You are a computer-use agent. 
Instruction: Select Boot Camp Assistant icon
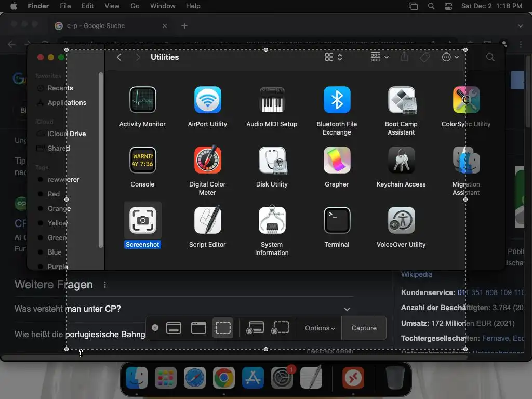click(402, 100)
